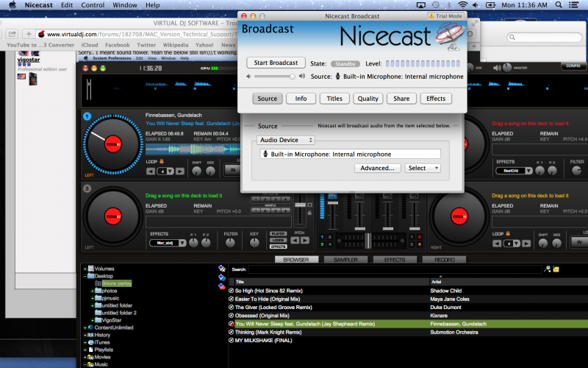This screenshot has width=588, height=368.
Task: Switch to the Info tab in Nicecast
Action: (x=301, y=99)
